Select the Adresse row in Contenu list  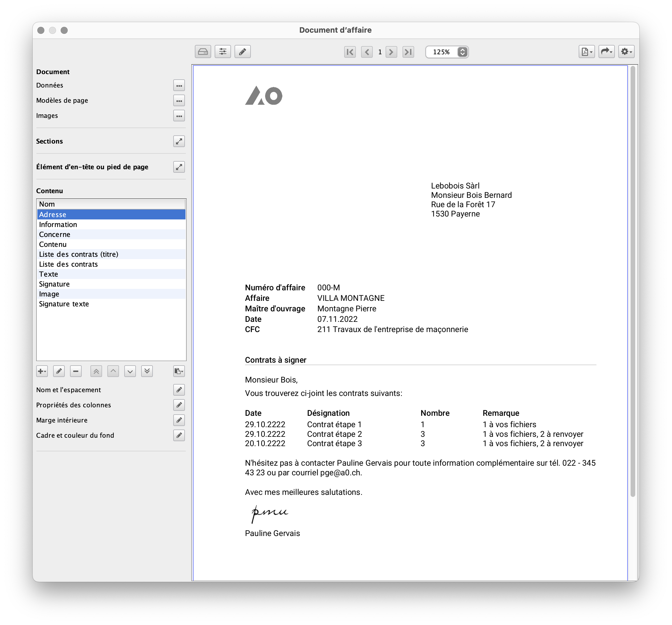111,214
